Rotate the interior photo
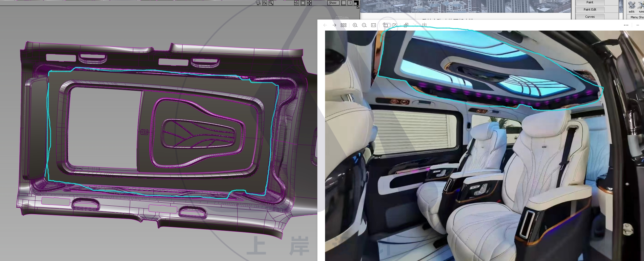 click(385, 25)
